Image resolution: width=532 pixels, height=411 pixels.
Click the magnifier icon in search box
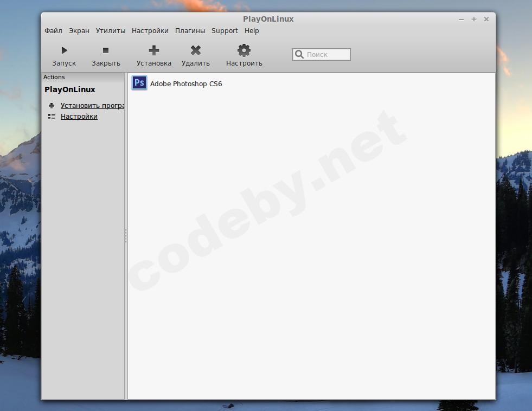pyautogui.click(x=299, y=54)
